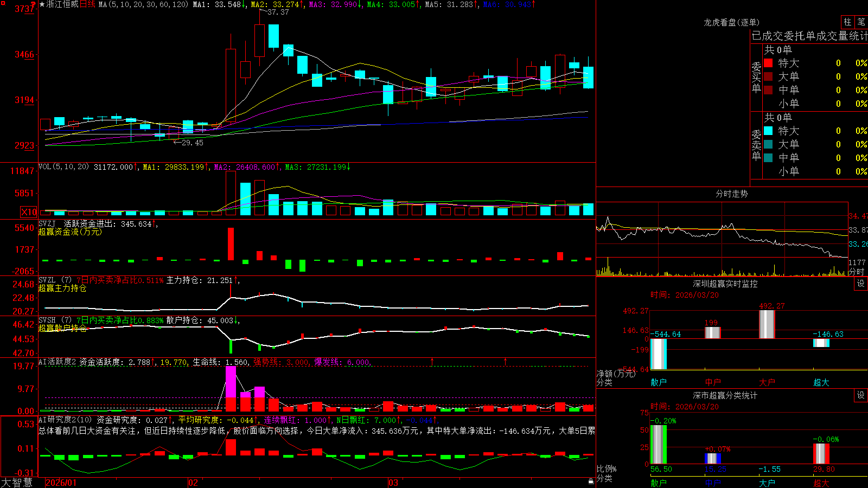Click the 492.27 大户 bar in 深圳超赢实时监控
This screenshot has width=868, height=488.
pos(767,324)
